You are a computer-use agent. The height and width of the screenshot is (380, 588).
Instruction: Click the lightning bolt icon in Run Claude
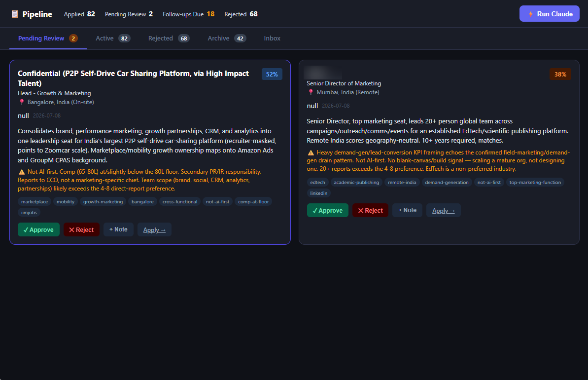[x=531, y=14]
